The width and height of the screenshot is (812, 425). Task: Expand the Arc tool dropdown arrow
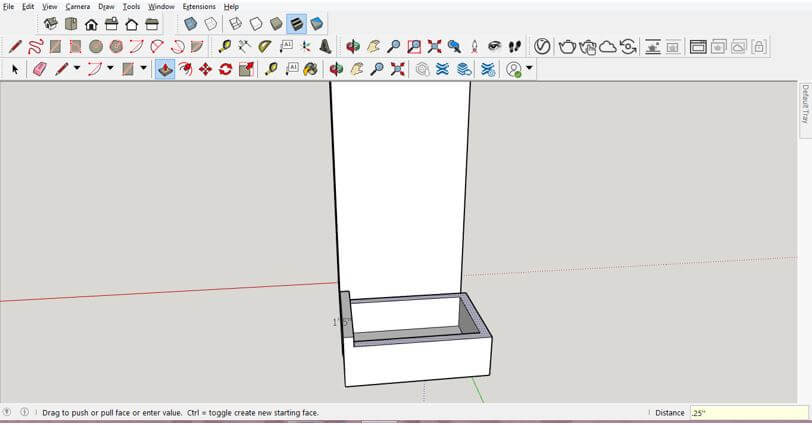tap(110, 68)
